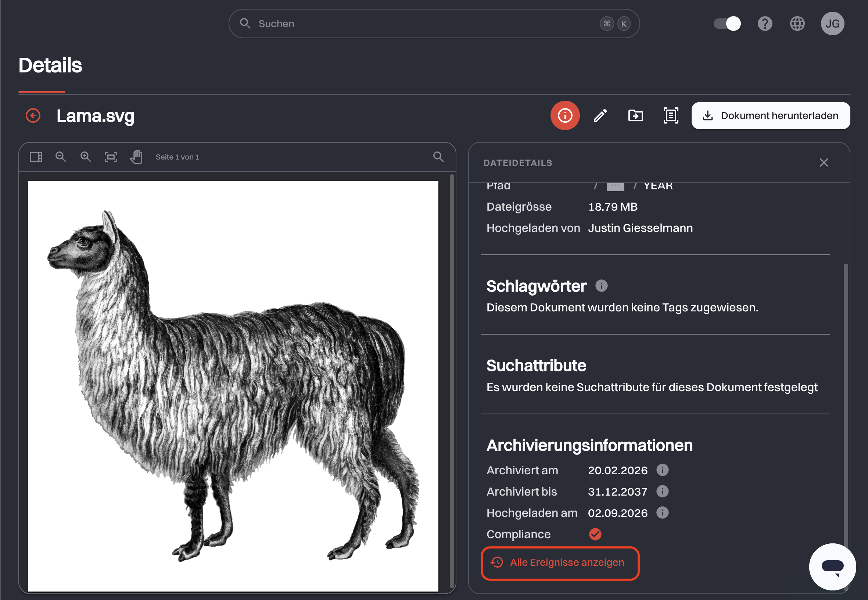Click the red back arrow beside Lama.svg

click(33, 115)
